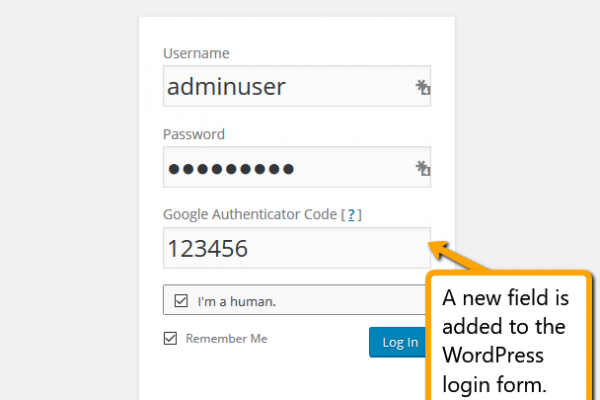Click the gray background left of form
The width and height of the screenshot is (600, 400).
point(70,200)
